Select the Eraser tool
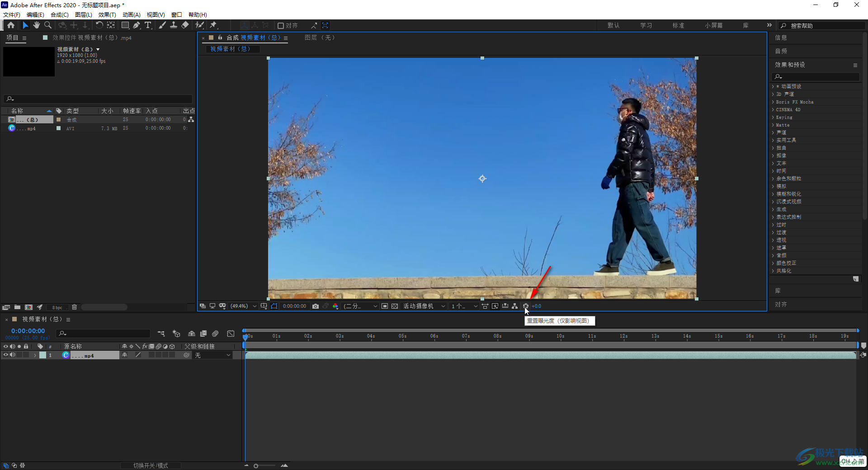868x470 pixels. [x=185, y=25]
